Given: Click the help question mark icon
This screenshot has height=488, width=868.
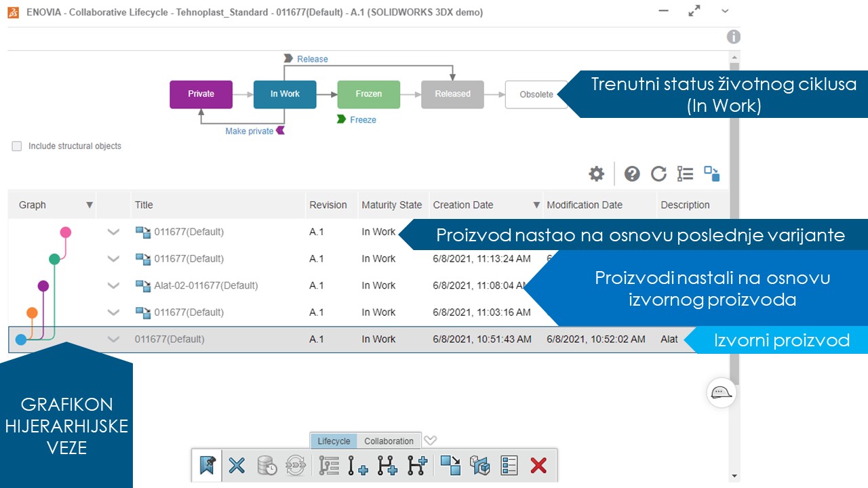Looking at the screenshot, I should click(x=632, y=174).
